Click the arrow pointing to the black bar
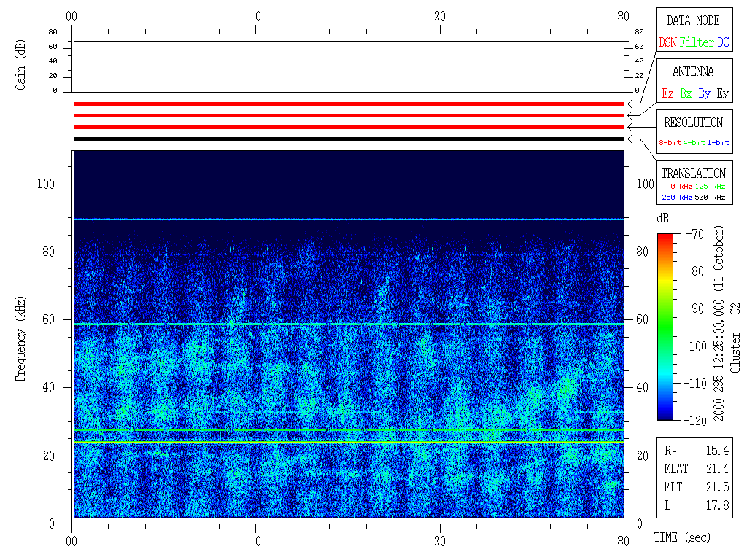This screenshot has width=747, height=560. click(632, 139)
